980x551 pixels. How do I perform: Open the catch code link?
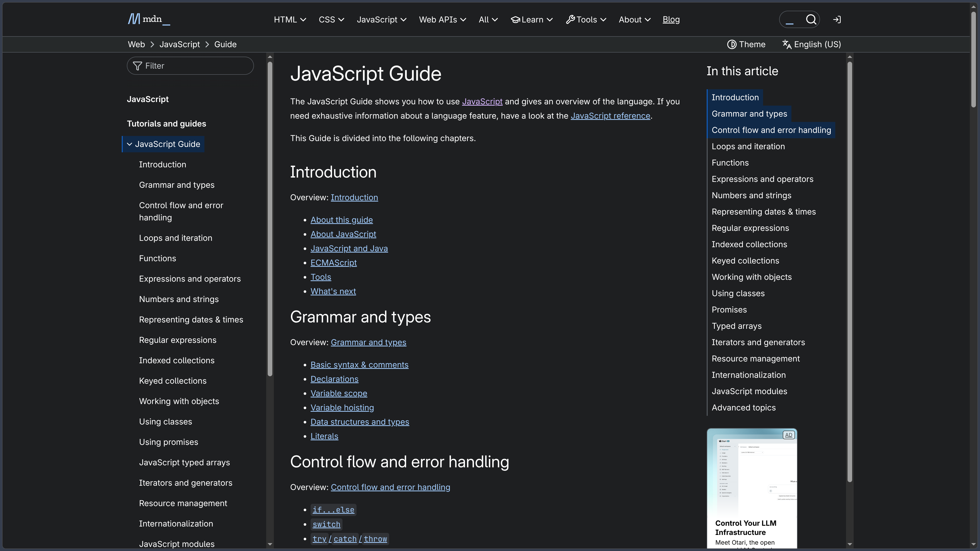pyautogui.click(x=345, y=539)
